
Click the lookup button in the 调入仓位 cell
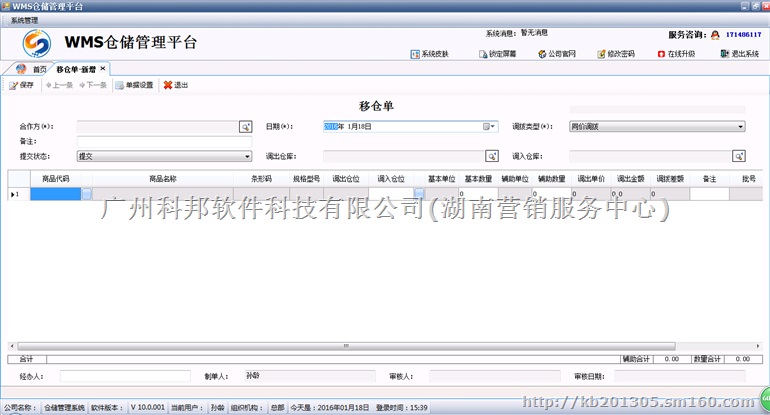pos(419,194)
